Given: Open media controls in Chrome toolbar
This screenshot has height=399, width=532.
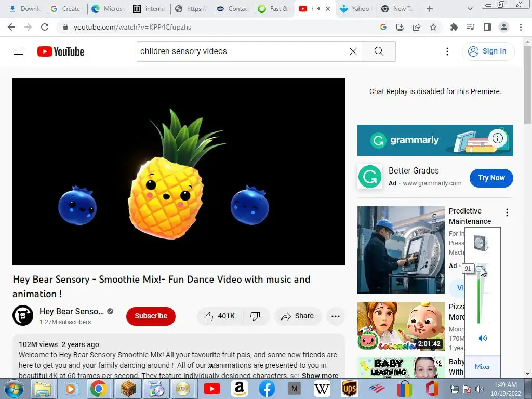Looking at the screenshot, I should click(470, 27).
